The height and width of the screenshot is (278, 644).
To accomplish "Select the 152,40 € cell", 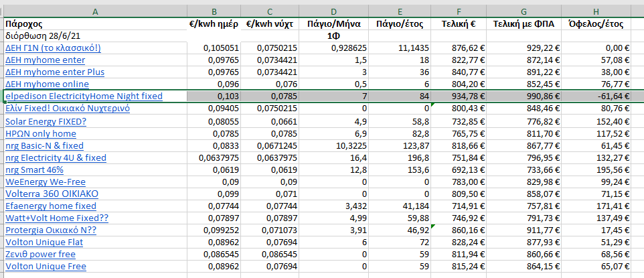I will [596, 122].
